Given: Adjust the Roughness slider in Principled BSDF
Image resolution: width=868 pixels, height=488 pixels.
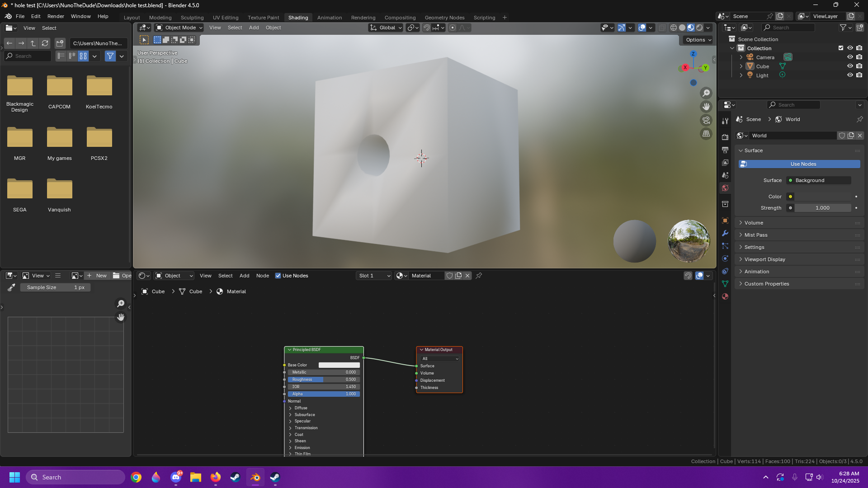Looking at the screenshot, I should coord(323,380).
